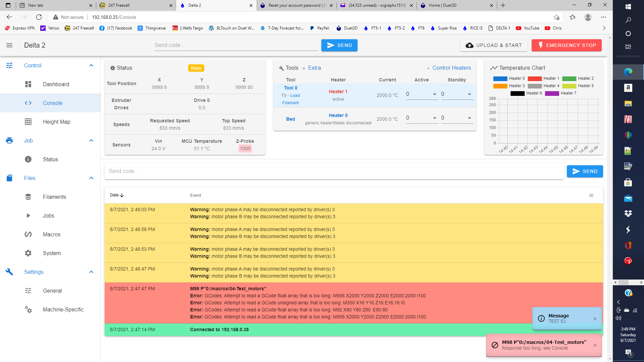Open the Thingiverse bookmark

152,28
